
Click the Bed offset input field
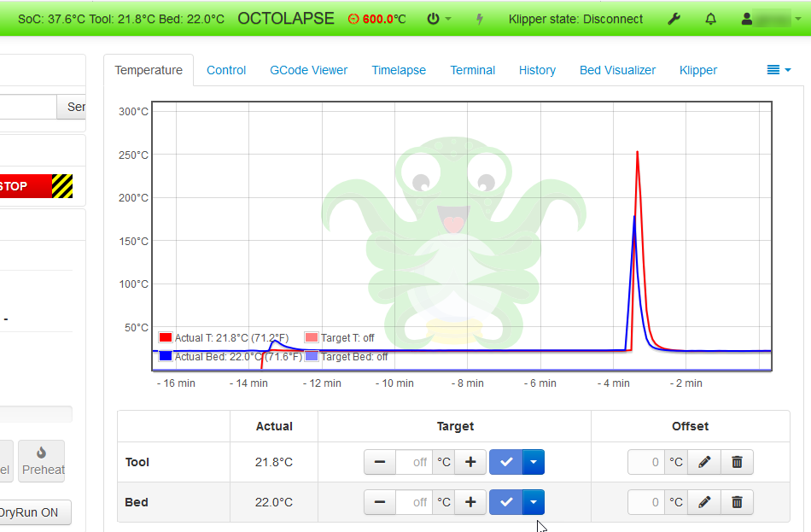(646, 502)
